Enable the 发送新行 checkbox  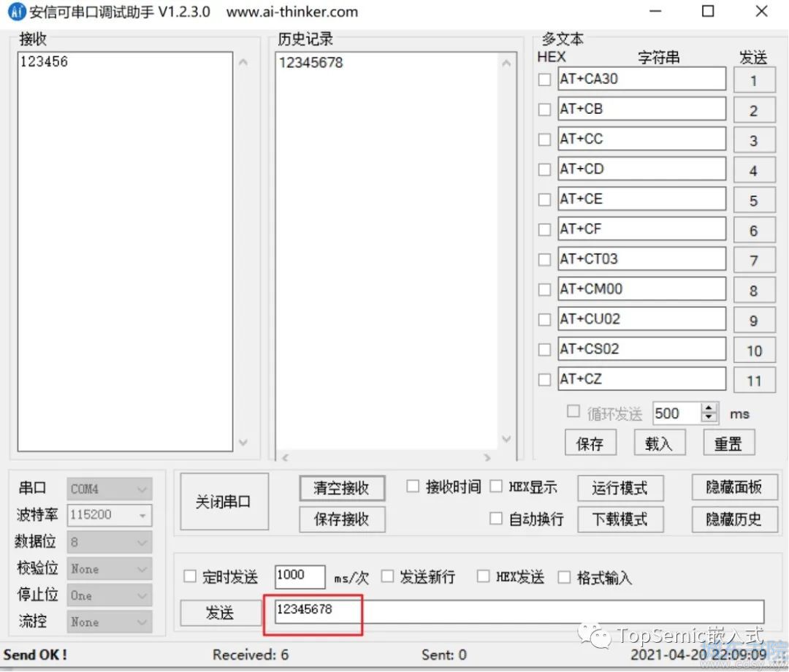[x=387, y=576]
